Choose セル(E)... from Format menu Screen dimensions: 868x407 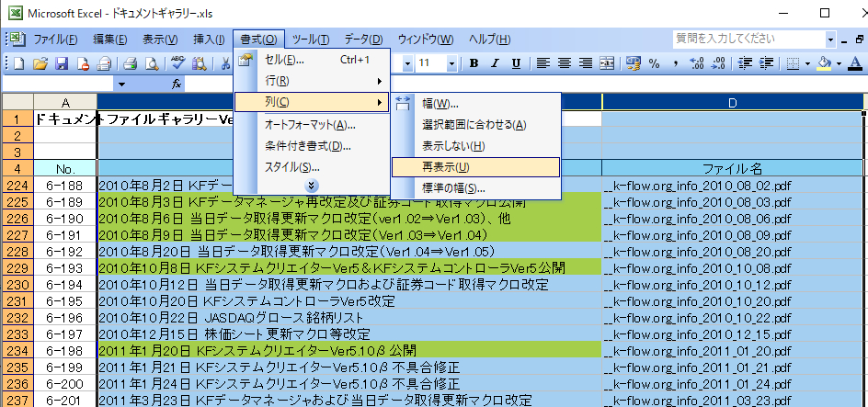[313, 60]
